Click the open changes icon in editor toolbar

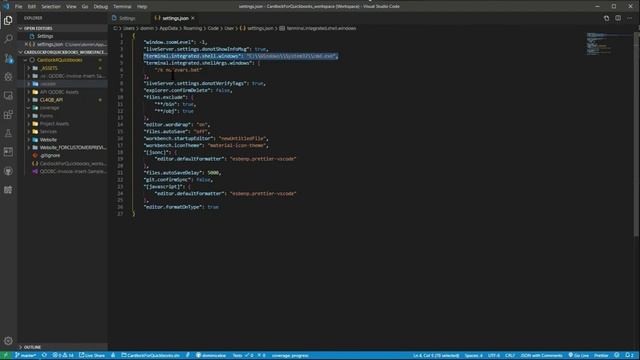pyautogui.click(x=606, y=18)
